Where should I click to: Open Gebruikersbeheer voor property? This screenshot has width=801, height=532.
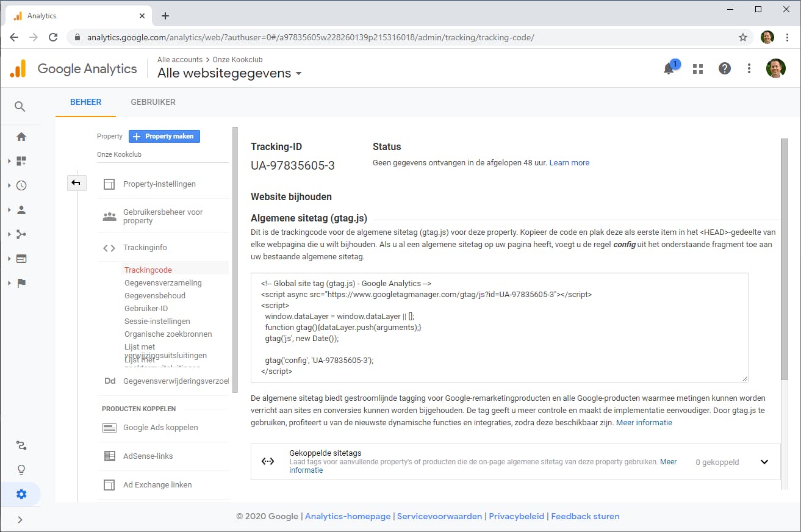click(163, 217)
